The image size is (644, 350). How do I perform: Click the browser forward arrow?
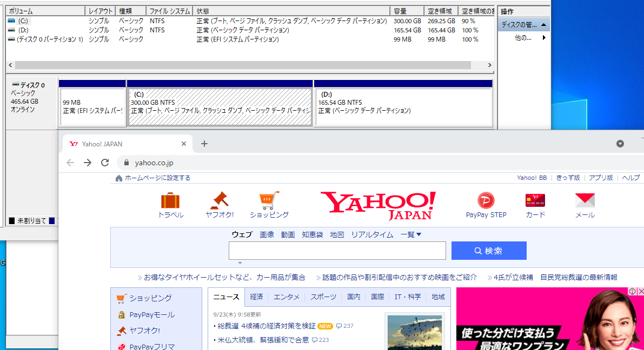[88, 163]
